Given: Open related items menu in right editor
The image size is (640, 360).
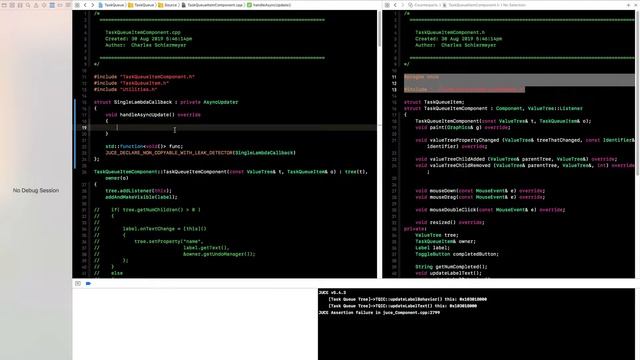Looking at the screenshot, I should (x=387, y=5).
